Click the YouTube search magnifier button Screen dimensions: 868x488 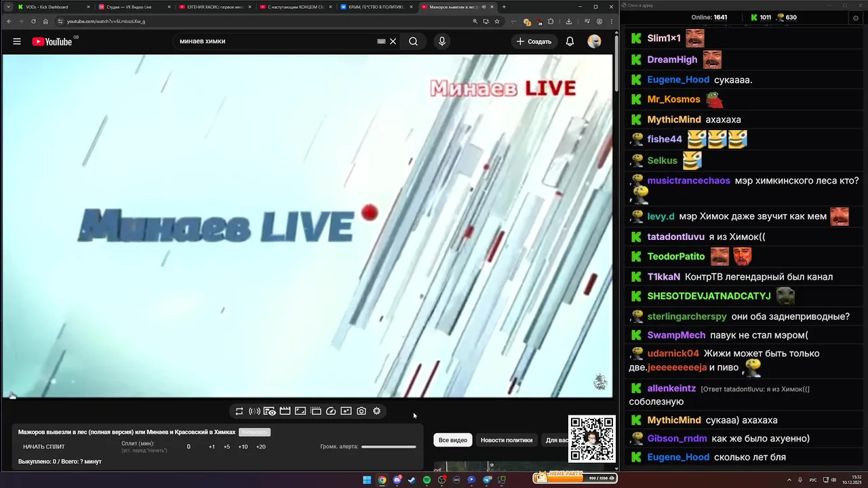tap(413, 41)
